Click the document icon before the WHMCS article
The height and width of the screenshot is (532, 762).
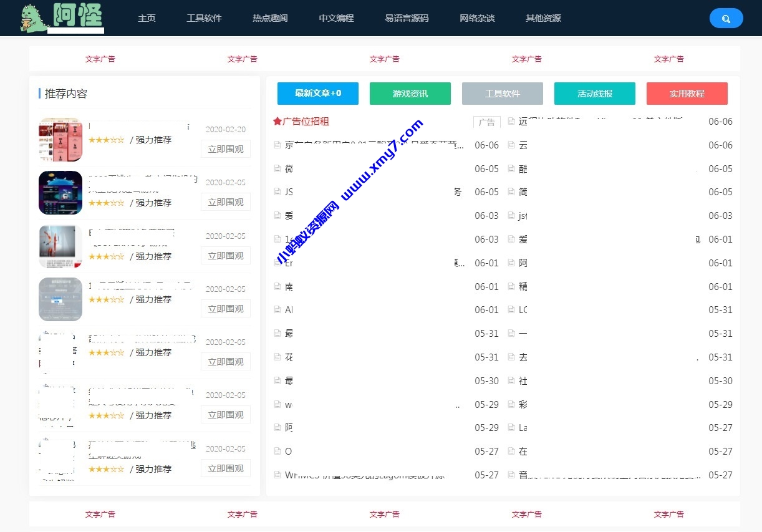tap(276, 475)
